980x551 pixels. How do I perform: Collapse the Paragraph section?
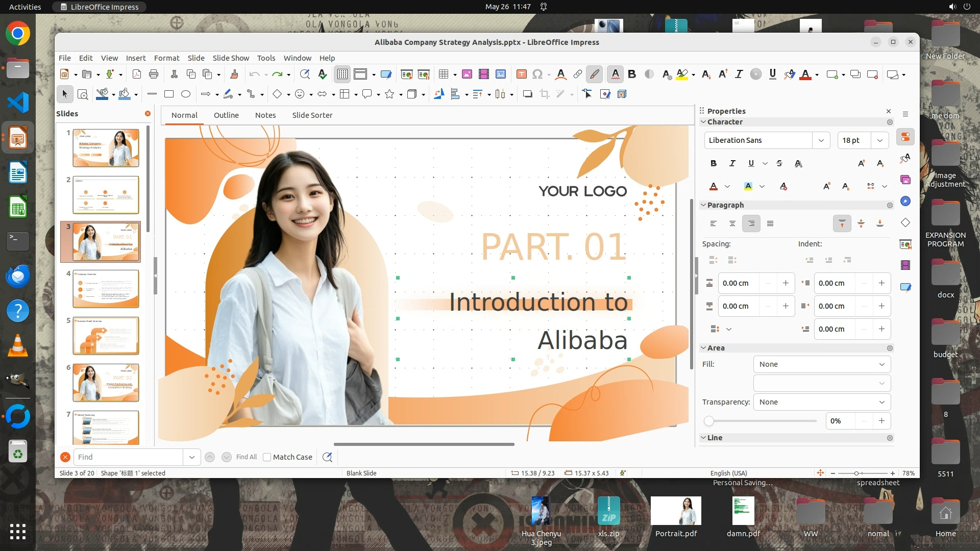point(703,205)
